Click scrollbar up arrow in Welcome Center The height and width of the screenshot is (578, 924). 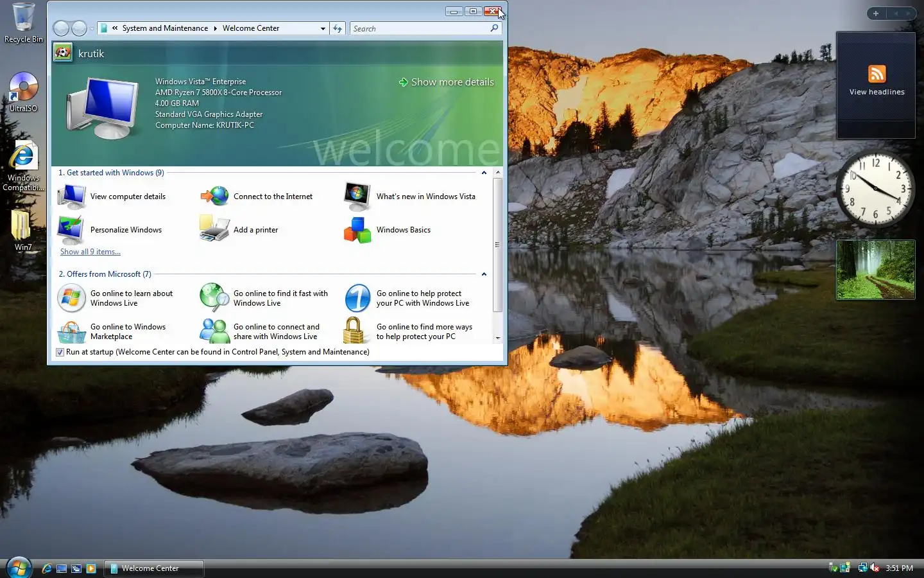coord(497,173)
